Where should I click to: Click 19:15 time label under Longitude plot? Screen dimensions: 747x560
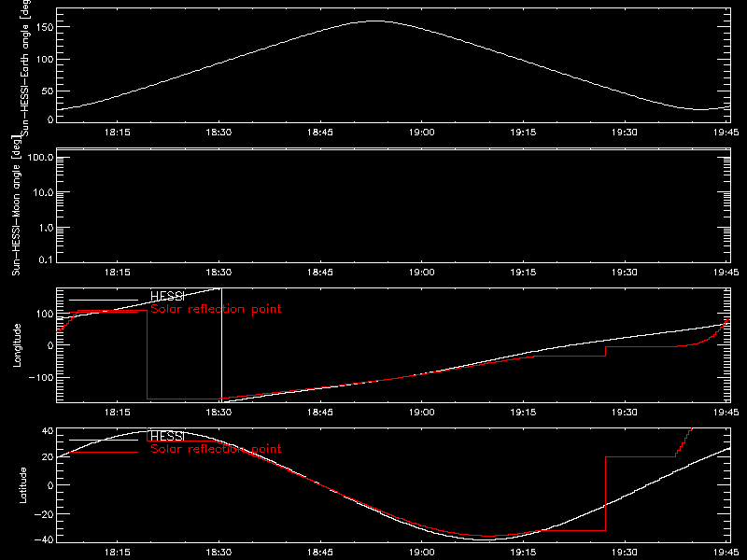click(x=523, y=412)
